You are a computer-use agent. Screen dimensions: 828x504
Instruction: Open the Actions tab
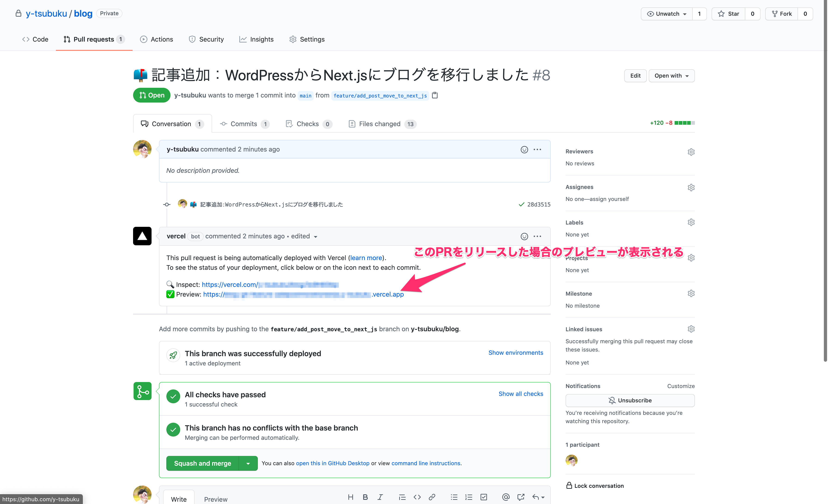(157, 39)
